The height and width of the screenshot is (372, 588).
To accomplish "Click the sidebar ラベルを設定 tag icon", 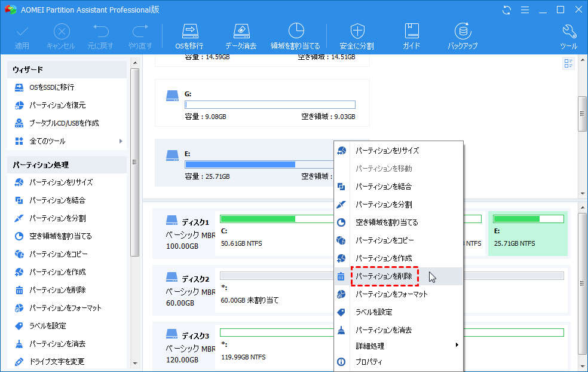I will tap(19, 326).
